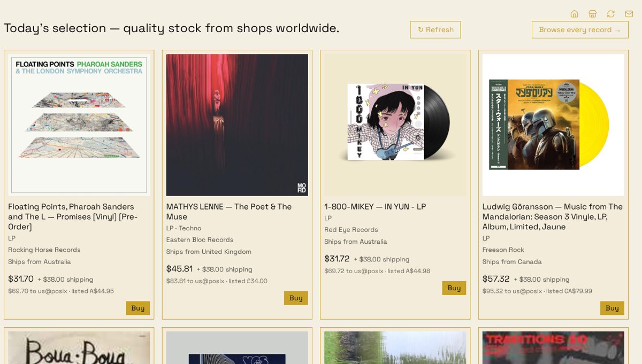
Task: Click the $31.72 price
Action: [x=337, y=259]
